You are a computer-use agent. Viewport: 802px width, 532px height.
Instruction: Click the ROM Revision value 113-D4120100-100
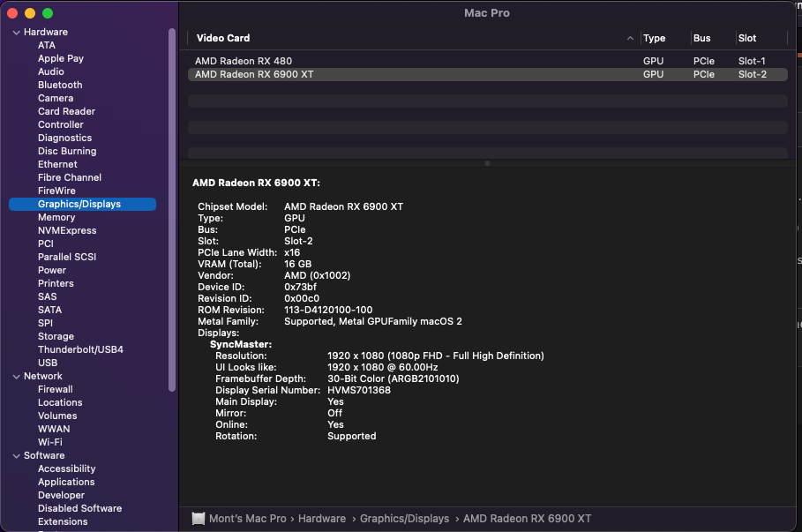(x=328, y=310)
